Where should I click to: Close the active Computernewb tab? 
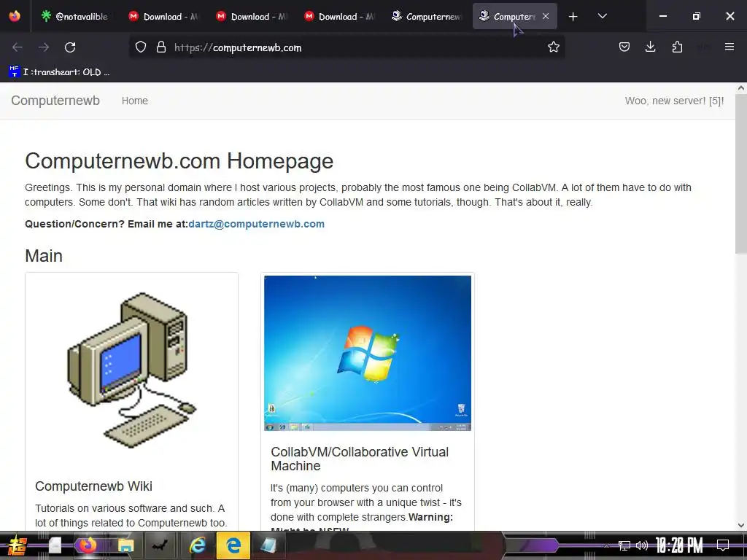[546, 16]
